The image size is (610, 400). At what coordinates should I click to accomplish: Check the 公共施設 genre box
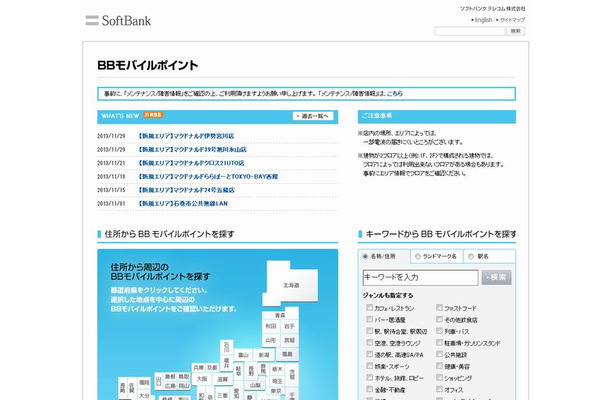(439, 354)
